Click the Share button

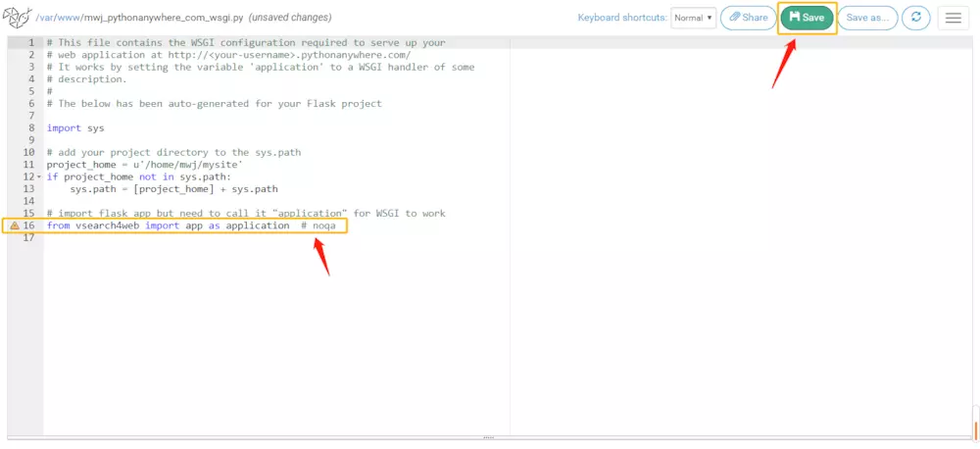point(748,18)
